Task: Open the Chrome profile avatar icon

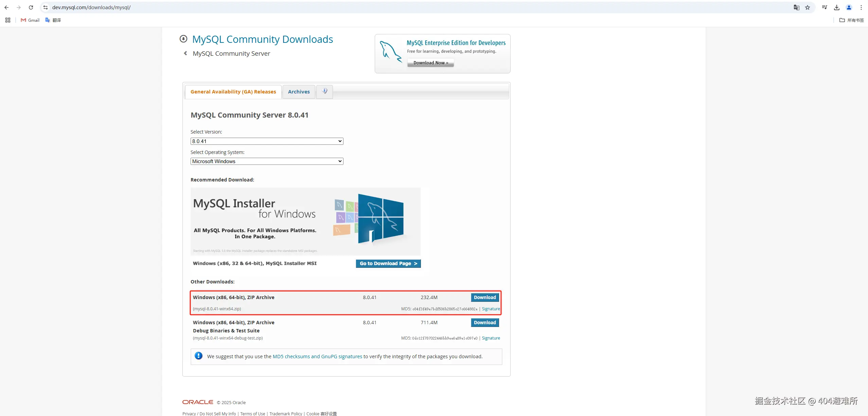Action: point(849,7)
